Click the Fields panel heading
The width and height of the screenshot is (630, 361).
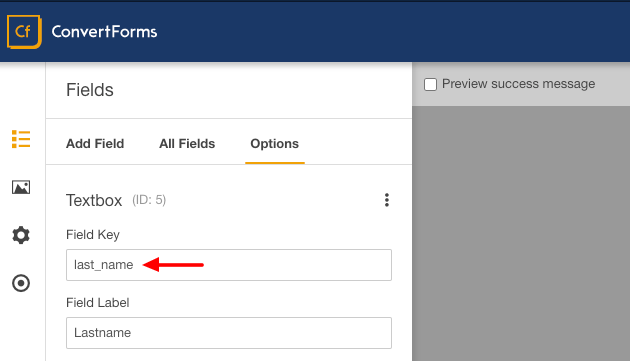click(x=90, y=90)
